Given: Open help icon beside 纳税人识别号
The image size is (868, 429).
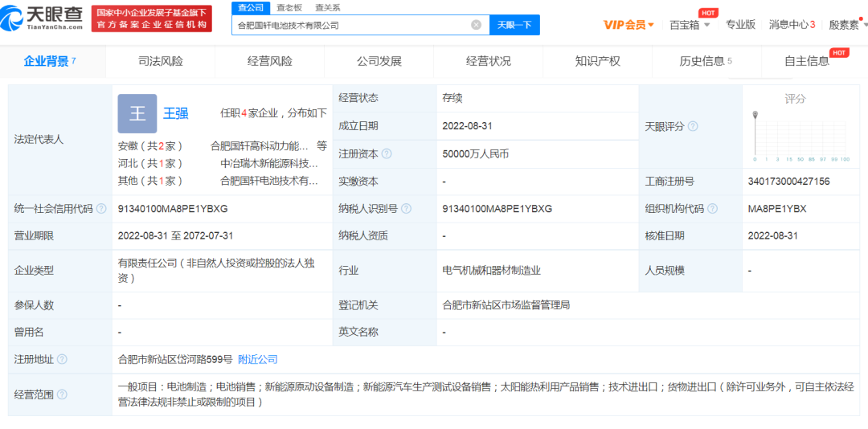Looking at the screenshot, I should (407, 209).
